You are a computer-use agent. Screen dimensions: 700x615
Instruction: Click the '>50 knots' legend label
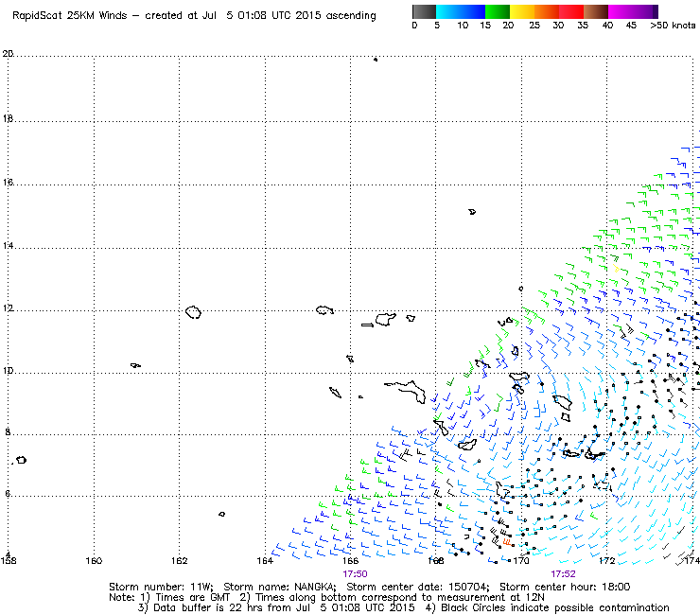(x=673, y=26)
